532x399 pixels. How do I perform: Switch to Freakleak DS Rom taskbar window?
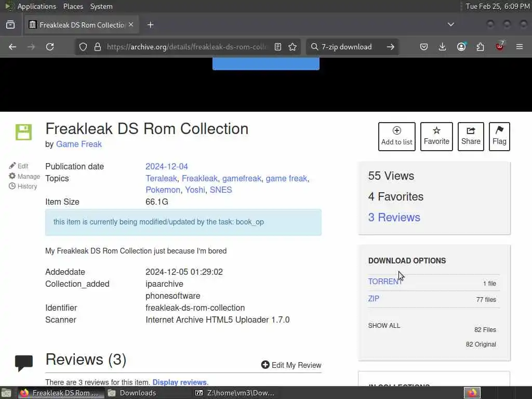pos(61,393)
